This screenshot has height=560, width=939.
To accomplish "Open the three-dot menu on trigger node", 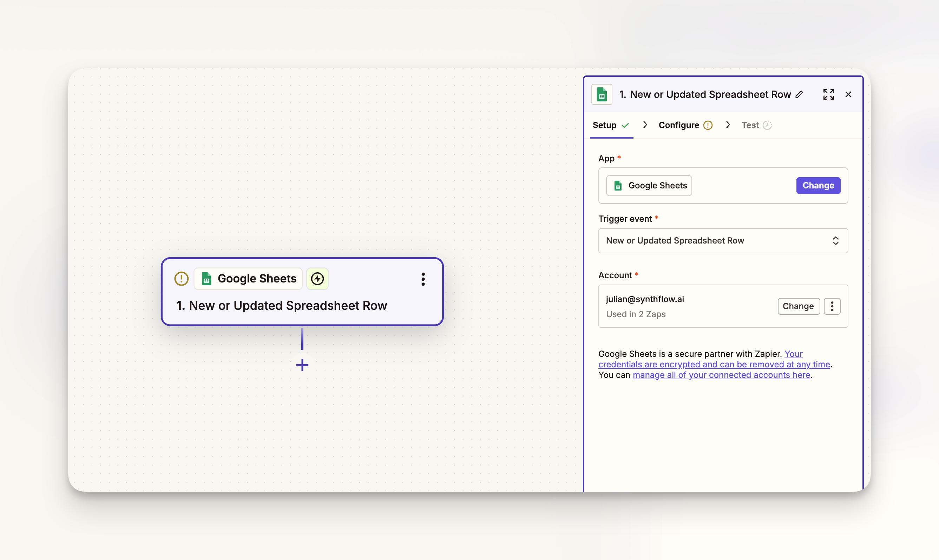I will click(423, 279).
